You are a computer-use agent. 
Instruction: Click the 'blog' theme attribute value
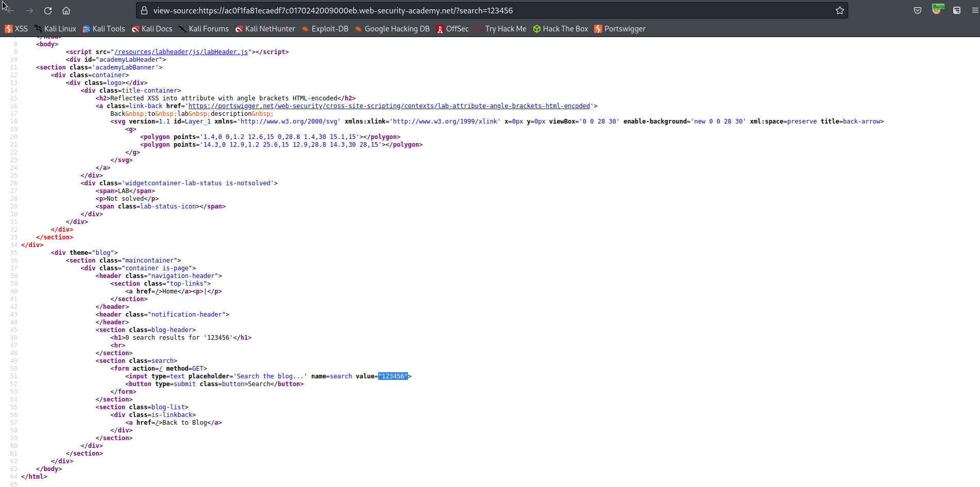click(103, 253)
